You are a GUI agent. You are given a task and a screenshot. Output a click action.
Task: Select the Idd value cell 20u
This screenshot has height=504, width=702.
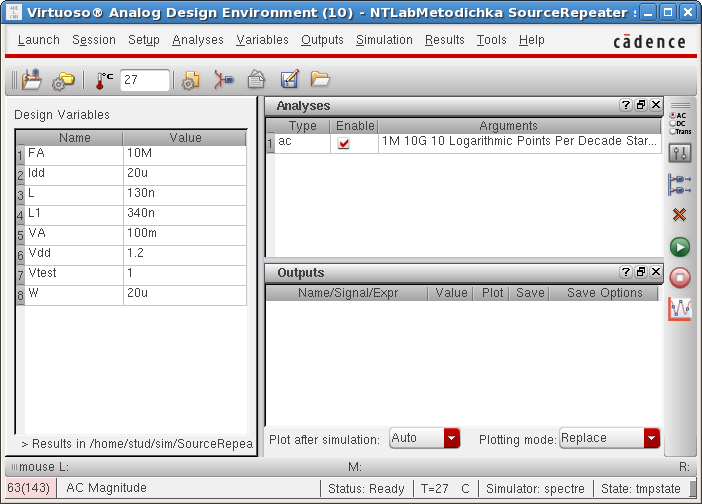(185, 175)
